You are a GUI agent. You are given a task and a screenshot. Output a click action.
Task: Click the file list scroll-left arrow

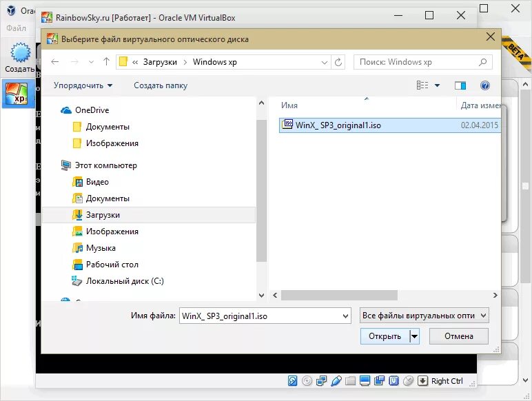point(275,295)
